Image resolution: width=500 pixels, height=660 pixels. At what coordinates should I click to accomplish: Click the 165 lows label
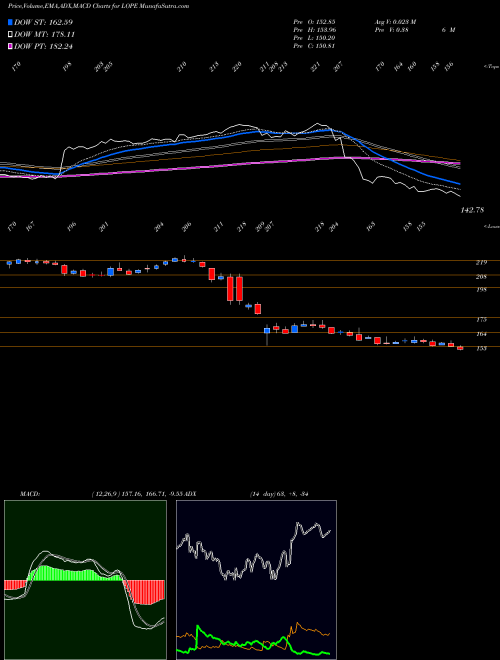coord(370,226)
